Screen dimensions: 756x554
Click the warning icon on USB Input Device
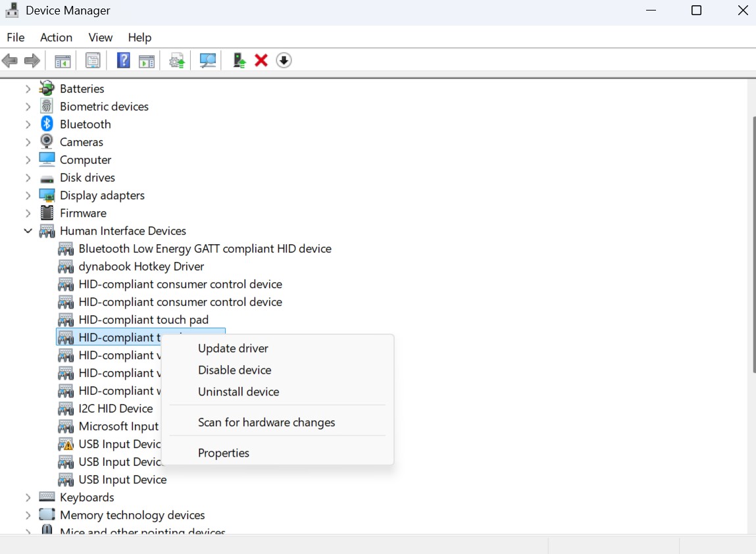click(66, 444)
